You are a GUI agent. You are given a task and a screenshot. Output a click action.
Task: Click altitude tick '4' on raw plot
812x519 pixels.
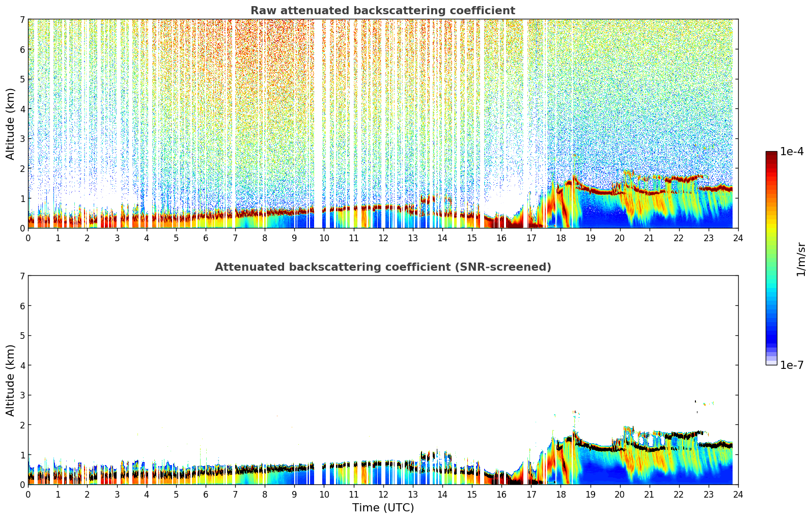coord(22,109)
